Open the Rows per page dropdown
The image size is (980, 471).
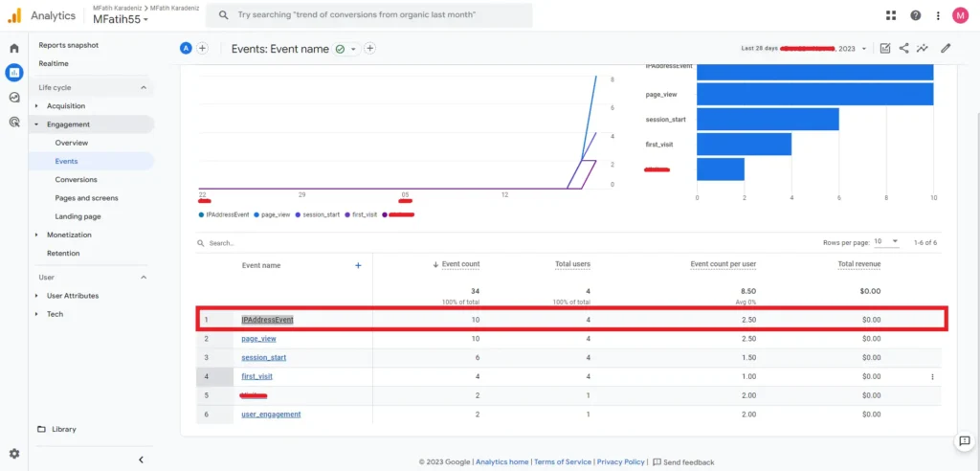886,242
